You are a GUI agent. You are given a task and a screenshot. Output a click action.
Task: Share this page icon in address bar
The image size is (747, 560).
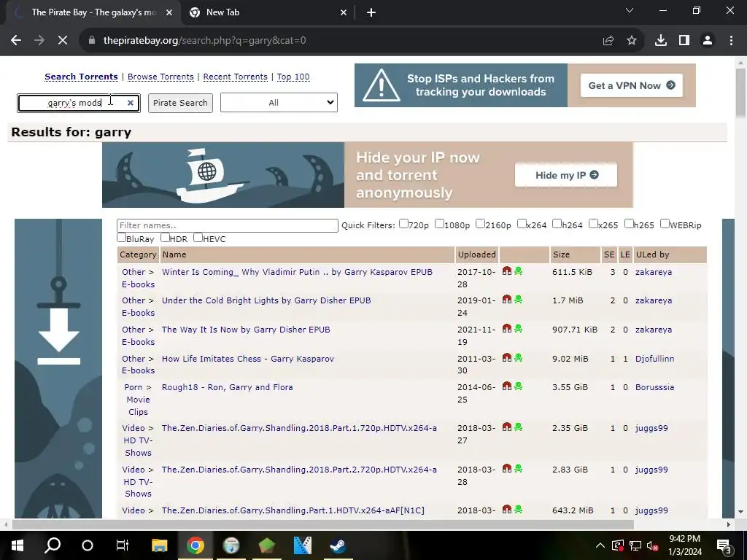coord(608,41)
